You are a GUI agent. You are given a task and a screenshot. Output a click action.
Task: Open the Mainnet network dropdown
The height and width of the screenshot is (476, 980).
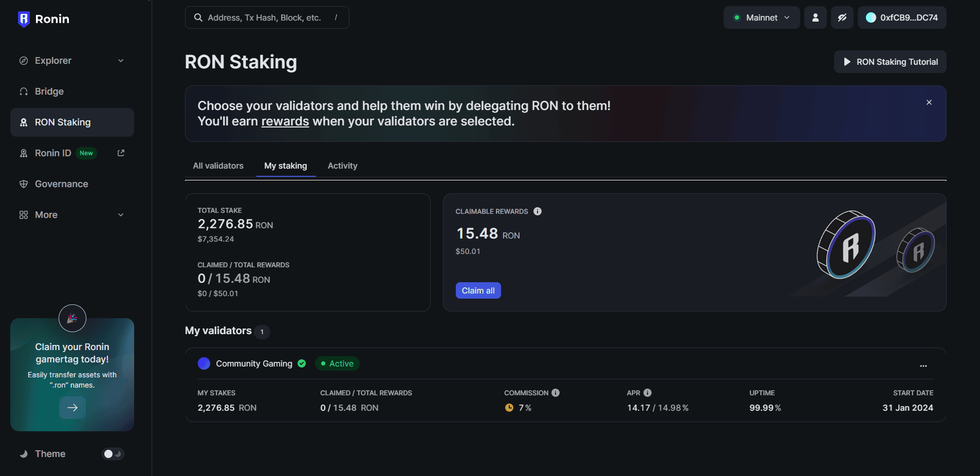[x=762, y=17]
